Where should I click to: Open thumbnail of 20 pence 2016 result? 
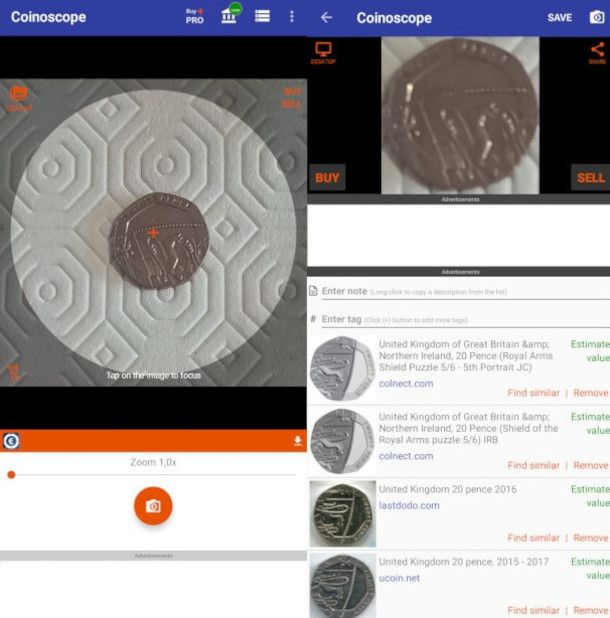[342, 514]
